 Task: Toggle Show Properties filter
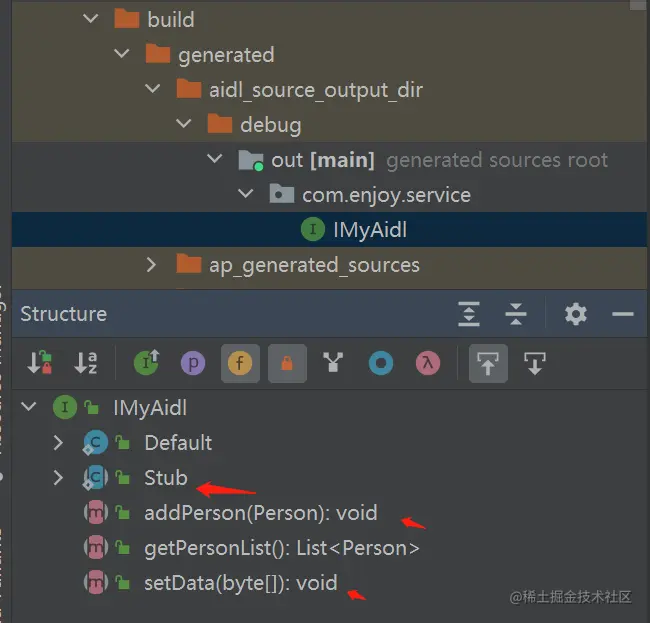click(x=192, y=364)
